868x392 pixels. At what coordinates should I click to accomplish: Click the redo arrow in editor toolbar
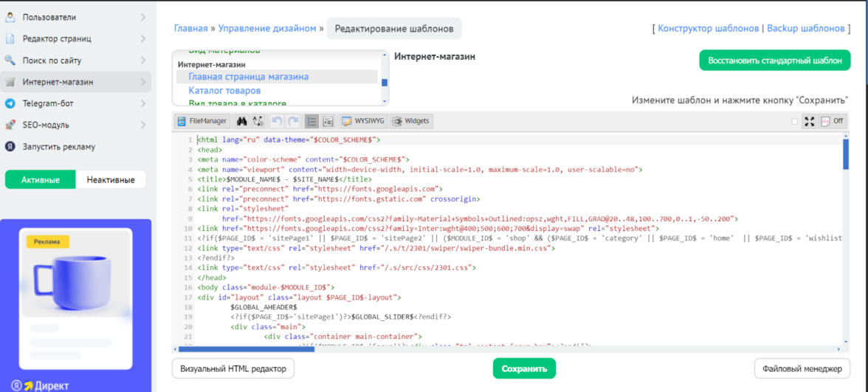coord(293,121)
